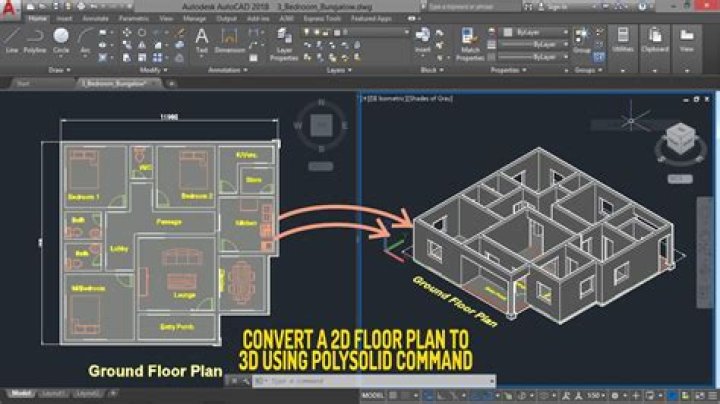Click the command line input field

tap(374, 381)
